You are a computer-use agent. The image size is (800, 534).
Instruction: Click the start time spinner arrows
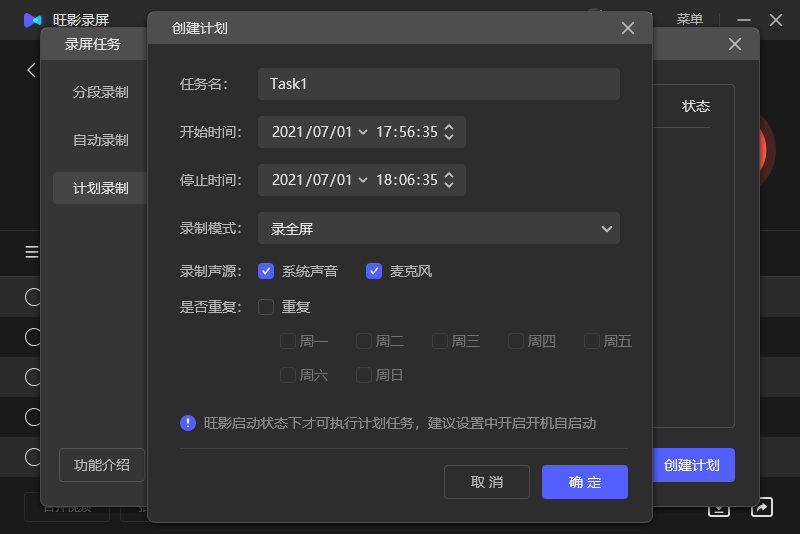tap(449, 132)
